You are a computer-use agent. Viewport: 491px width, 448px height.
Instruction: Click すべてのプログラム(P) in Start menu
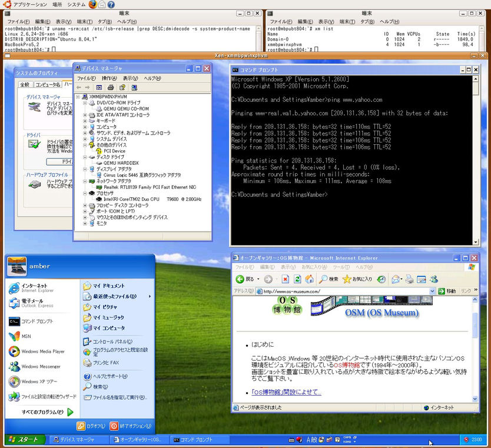pyautogui.click(x=47, y=412)
